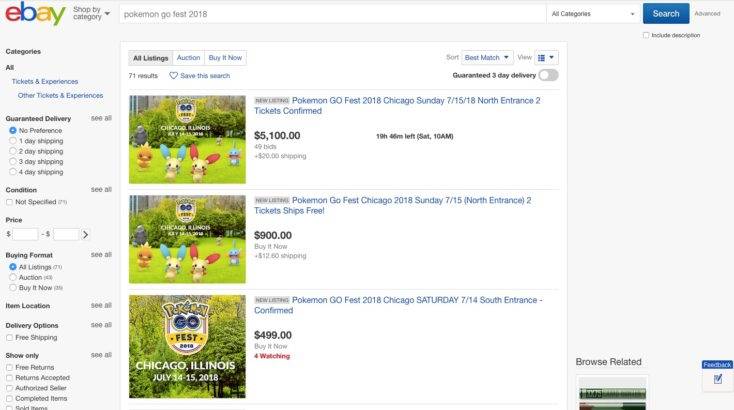Open the $5,100.00 Sunday North Entrance listing

click(x=397, y=106)
